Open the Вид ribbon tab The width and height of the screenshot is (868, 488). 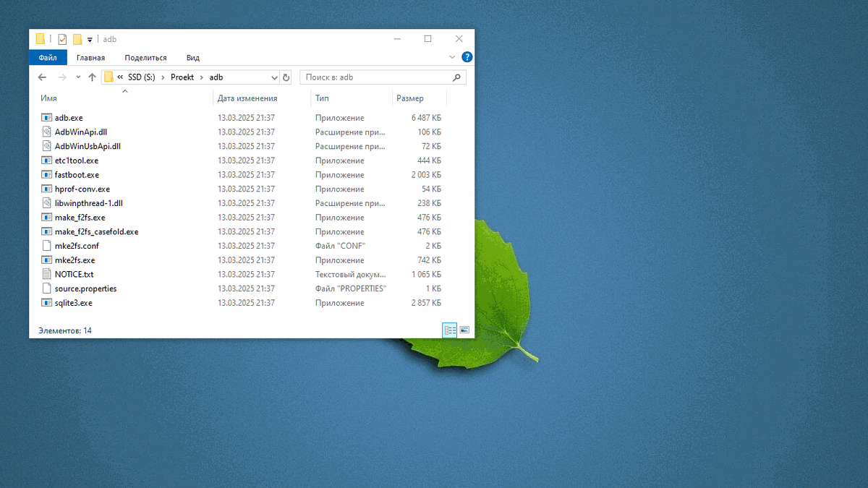click(193, 58)
